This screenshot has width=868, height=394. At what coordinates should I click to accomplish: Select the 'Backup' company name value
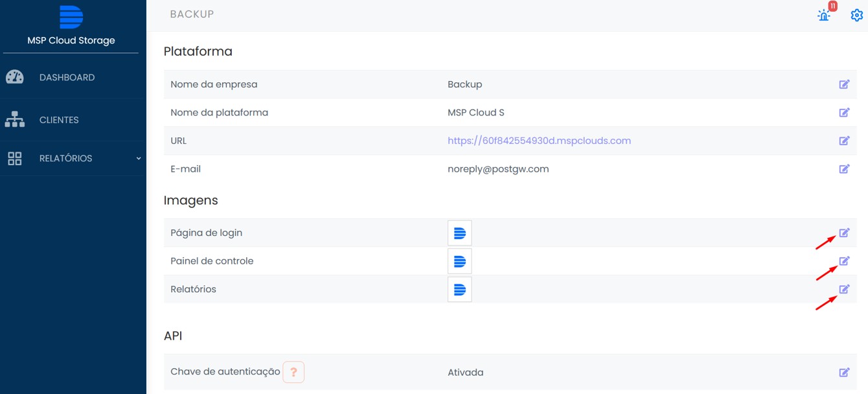click(x=465, y=85)
